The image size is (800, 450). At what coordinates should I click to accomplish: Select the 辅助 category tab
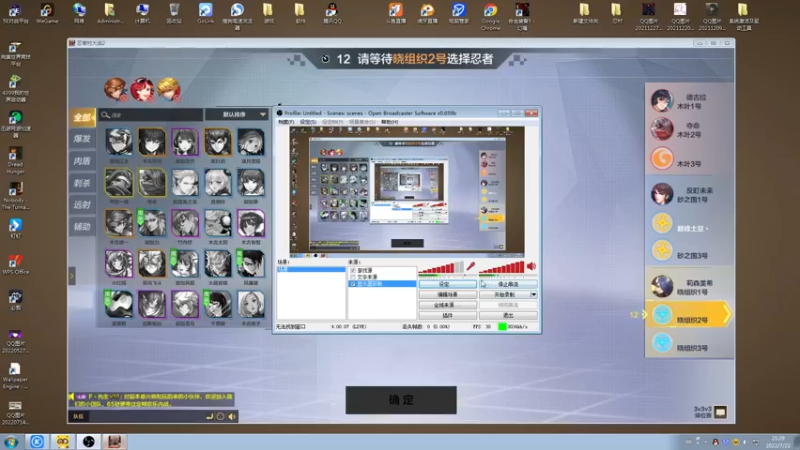(x=83, y=227)
